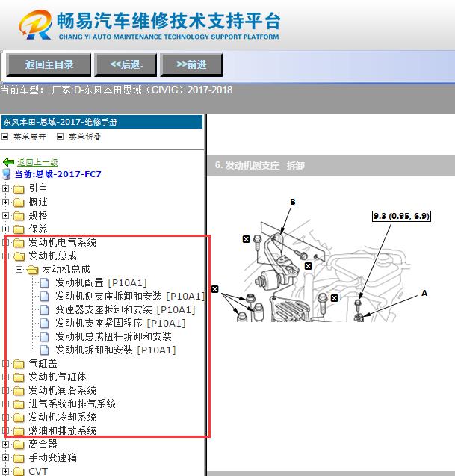Screen dimensions: 455x476
Task: Click the 返回主目录 button
Action: [49, 65]
